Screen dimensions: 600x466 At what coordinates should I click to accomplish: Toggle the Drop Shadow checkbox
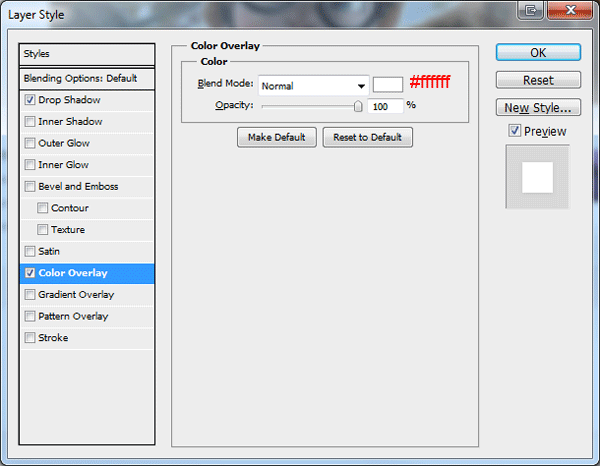click(x=30, y=100)
